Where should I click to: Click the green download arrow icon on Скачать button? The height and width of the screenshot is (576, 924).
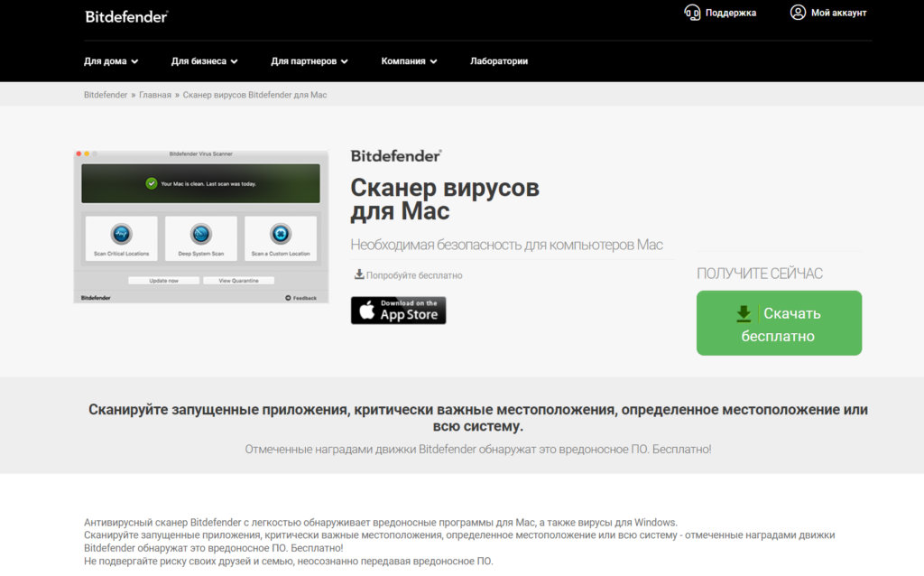pyautogui.click(x=744, y=313)
